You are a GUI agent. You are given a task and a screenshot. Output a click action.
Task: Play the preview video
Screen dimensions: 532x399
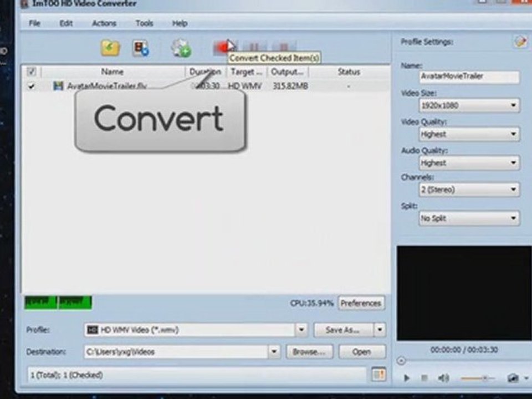tap(406, 377)
